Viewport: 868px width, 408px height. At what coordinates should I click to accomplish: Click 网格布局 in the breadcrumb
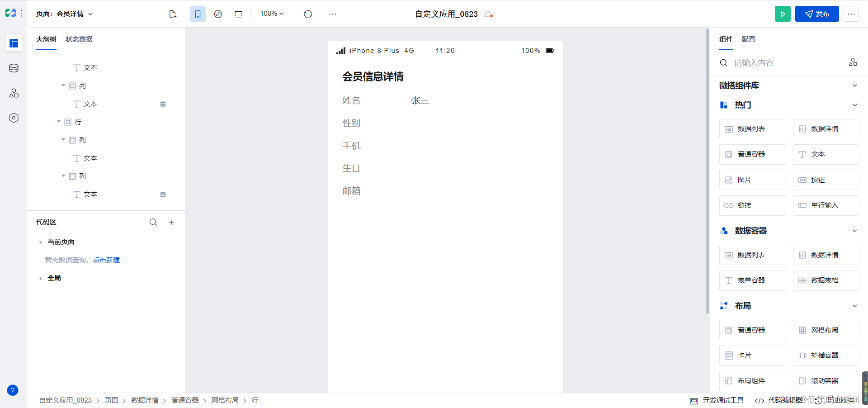tap(225, 400)
